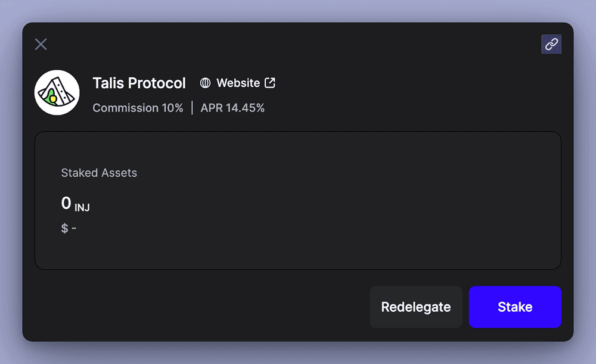Screen dimensions: 596x364
Task: Click the APR 14.45% label
Action: [232, 108]
